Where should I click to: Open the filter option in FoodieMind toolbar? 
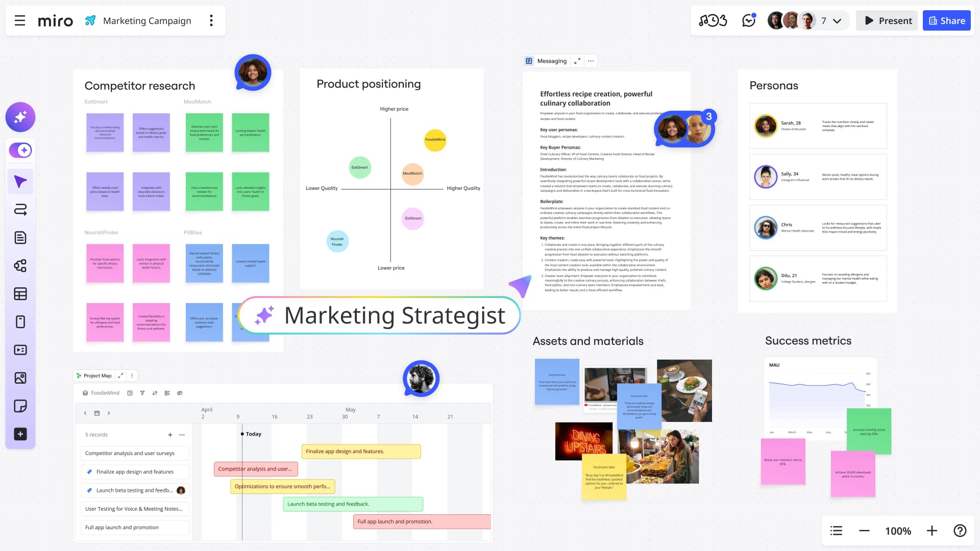[x=142, y=393]
